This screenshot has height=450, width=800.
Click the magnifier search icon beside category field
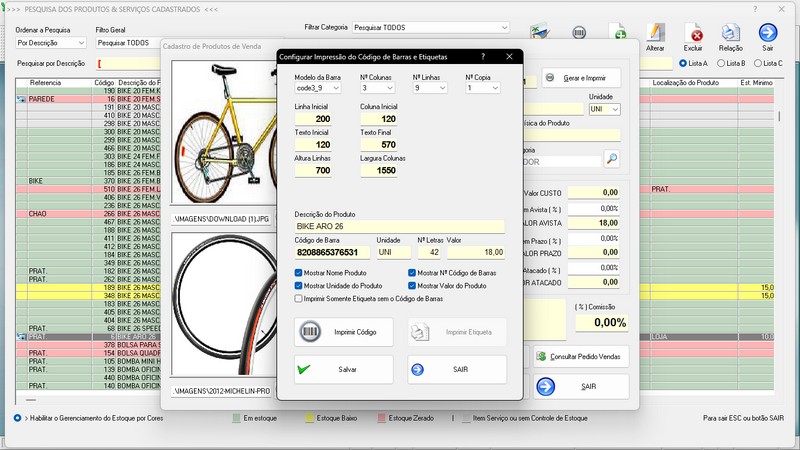[612, 159]
